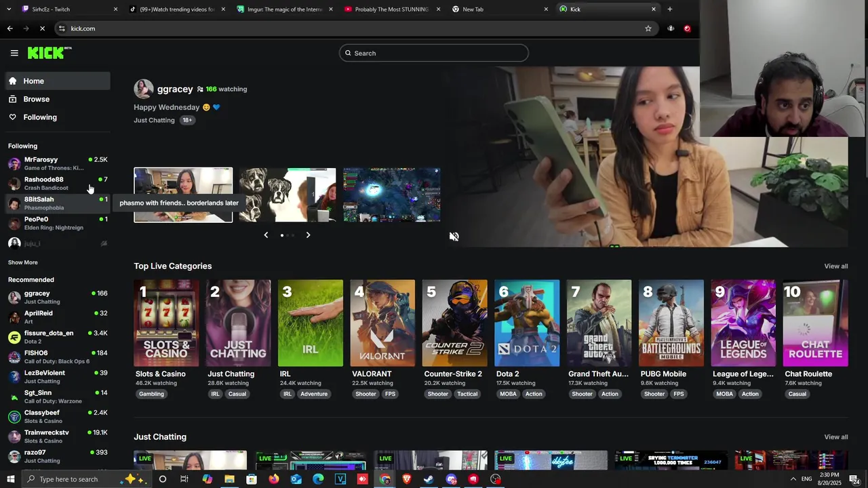View all Top Live Categories
This screenshot has height=488, width=868.
(x=836, y=266)
